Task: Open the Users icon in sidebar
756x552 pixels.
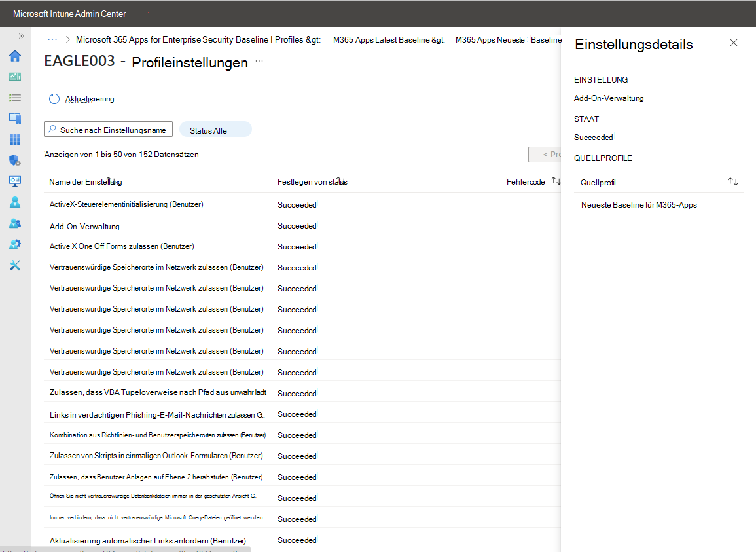Action: 15,202
